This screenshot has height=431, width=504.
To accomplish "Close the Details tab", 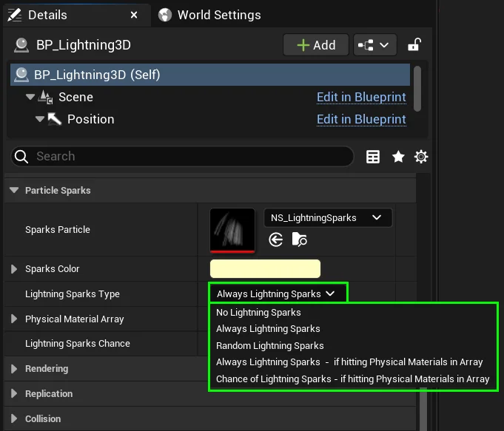I will click(x=134, y=15).
